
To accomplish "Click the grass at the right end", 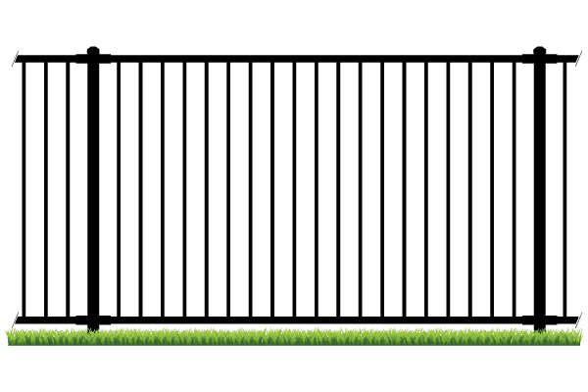I will (568, 336).
